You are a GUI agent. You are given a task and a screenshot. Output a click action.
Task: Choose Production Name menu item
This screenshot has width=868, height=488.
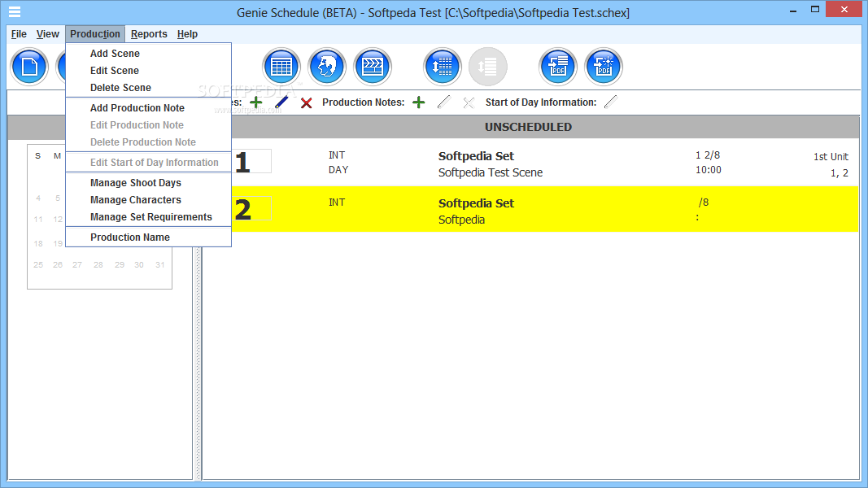[x=148, y=237]
